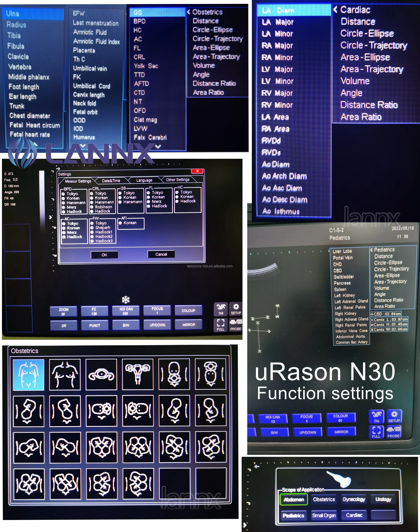Click the OK button in Settings
Viewport: 420px width, 532px height.
tap(104, 255)
